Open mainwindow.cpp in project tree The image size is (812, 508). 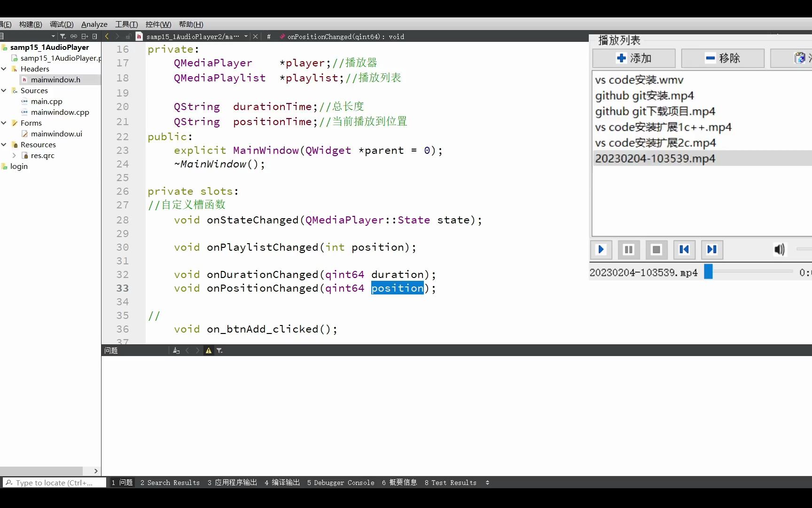[60, 112]
